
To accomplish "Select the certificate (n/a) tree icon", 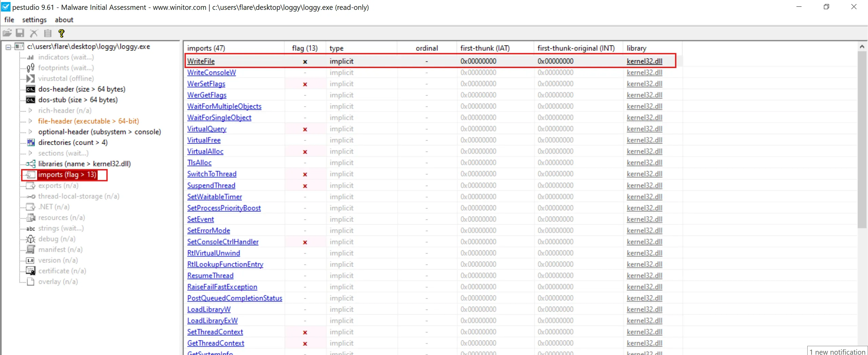I will pyautogui.click(x=31, y=271).
